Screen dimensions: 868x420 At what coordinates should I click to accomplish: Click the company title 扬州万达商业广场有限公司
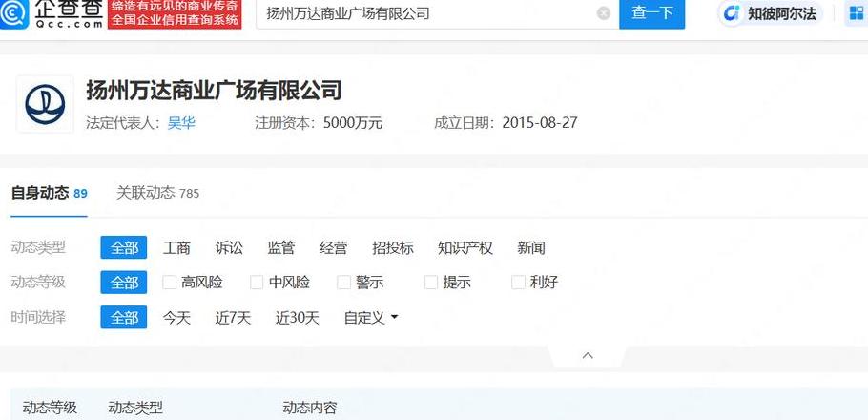[215, 91]
